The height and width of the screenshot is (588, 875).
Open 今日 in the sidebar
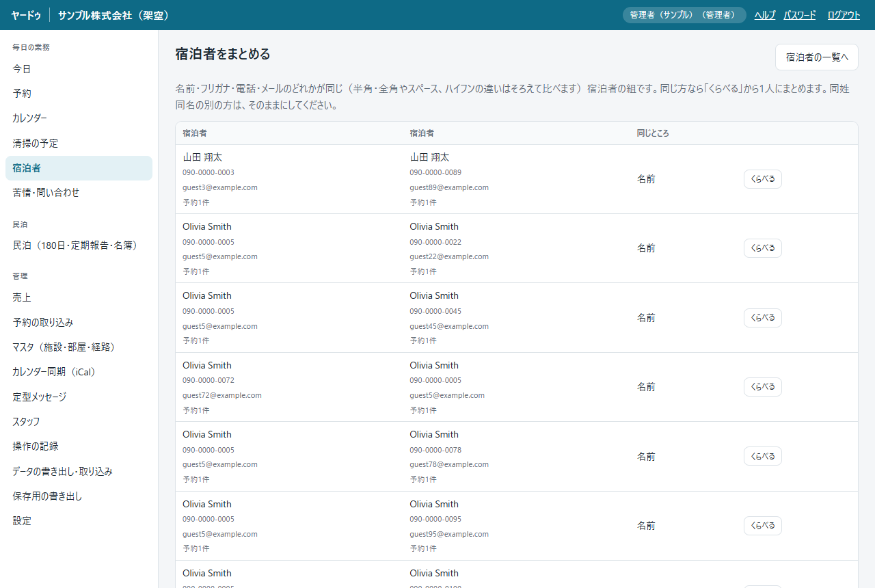tap(79, 69)
